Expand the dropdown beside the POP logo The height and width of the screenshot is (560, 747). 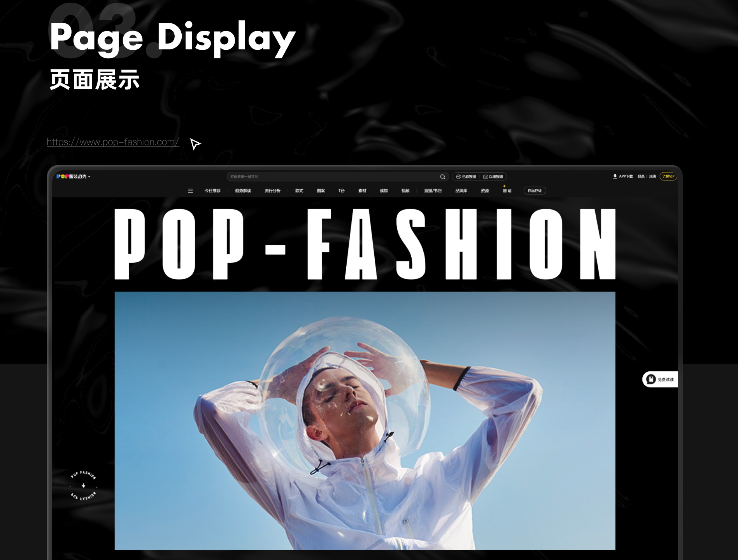pos(90,177)
